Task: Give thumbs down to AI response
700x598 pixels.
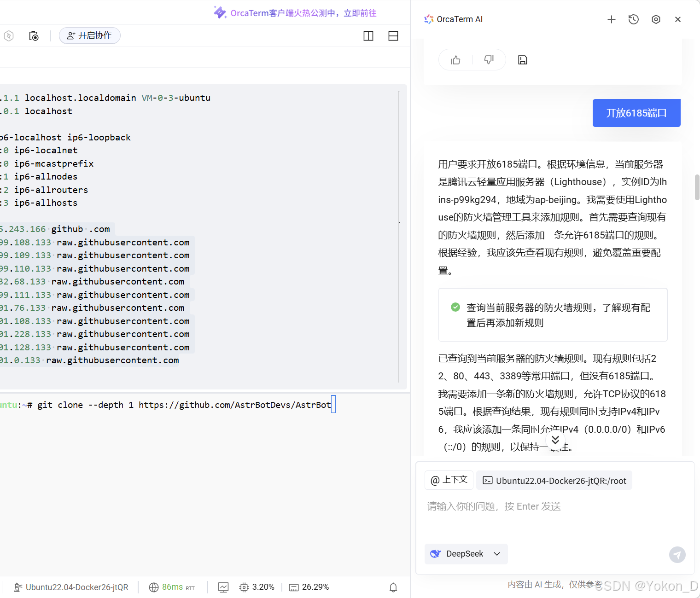Action: pyautogui.click(x=489, y=60)
